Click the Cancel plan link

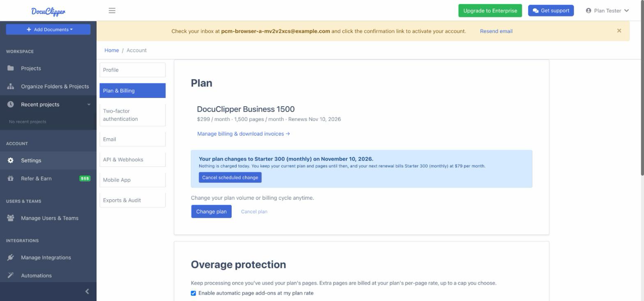[254, 212]
